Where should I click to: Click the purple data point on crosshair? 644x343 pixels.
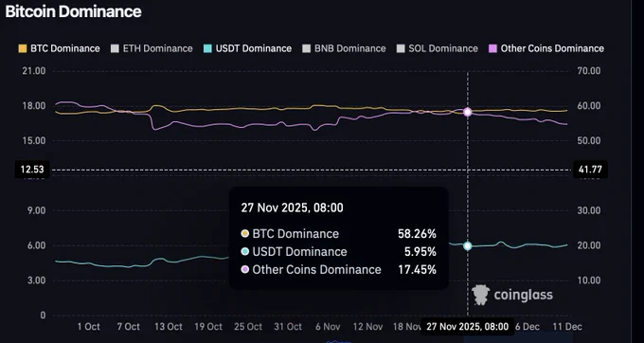pos(468,112)
